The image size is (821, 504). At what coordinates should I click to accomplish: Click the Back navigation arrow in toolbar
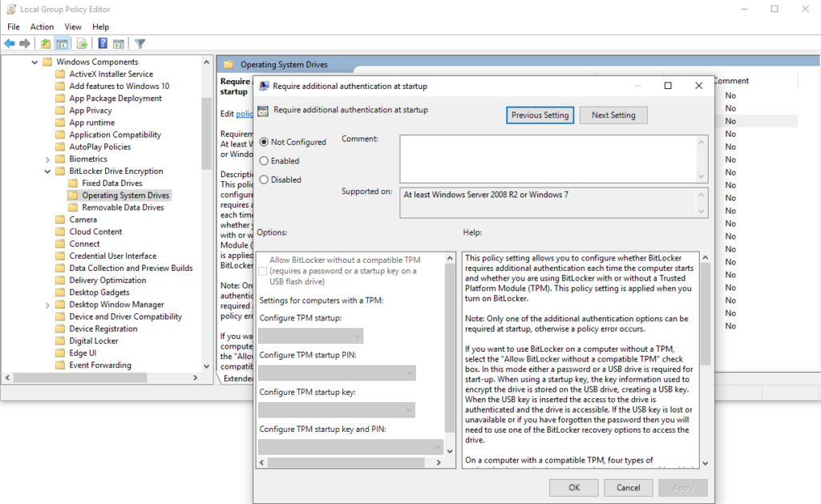click(x=9, y=43)
